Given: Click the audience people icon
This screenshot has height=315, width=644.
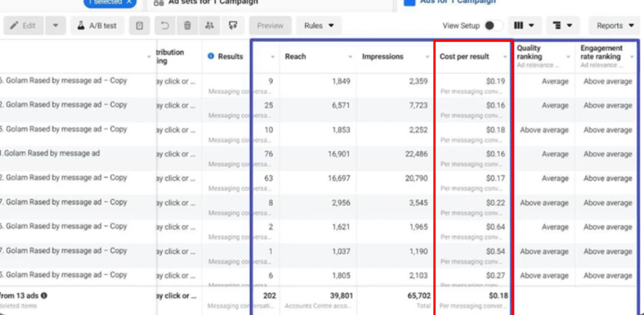Looking at the screenshot, I should point(209,26).
